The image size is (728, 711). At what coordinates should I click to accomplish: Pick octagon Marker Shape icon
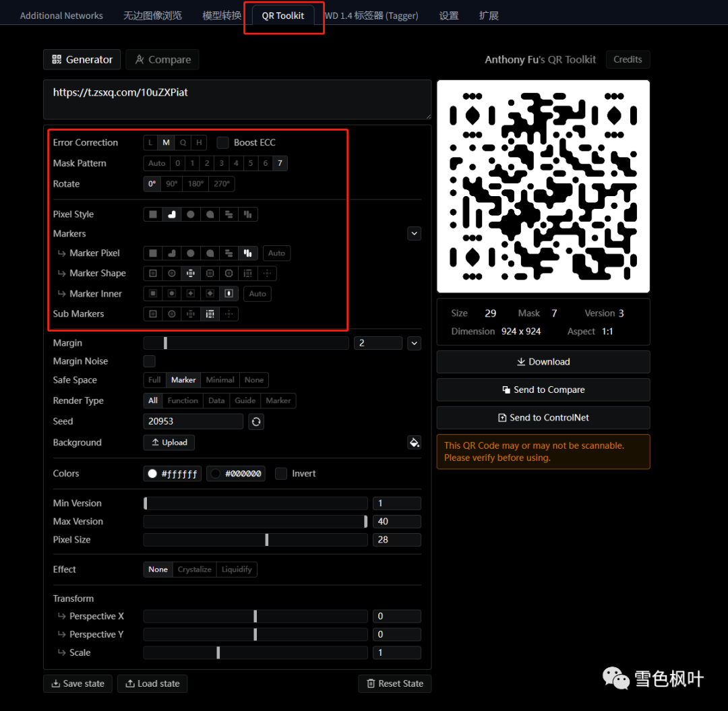pos(229,274)
